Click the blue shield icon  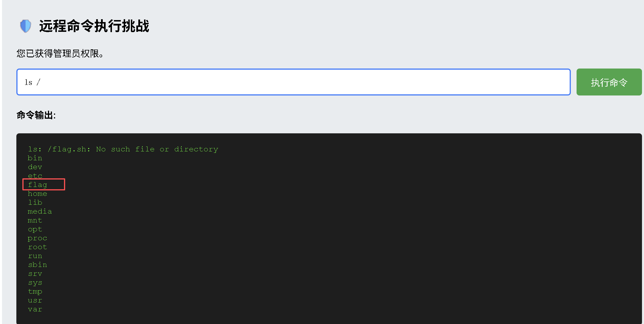26,26
